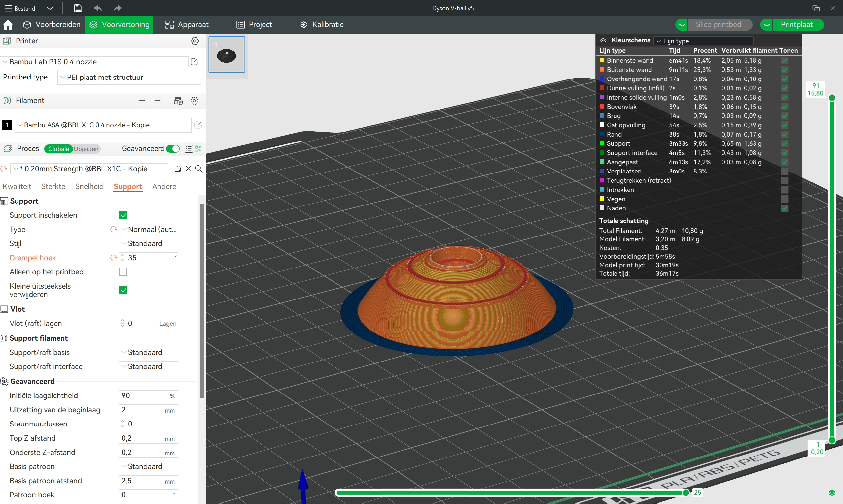The image size is (843, 504).
Task: Click the undo arrow icon
Action: pos(98,8)
